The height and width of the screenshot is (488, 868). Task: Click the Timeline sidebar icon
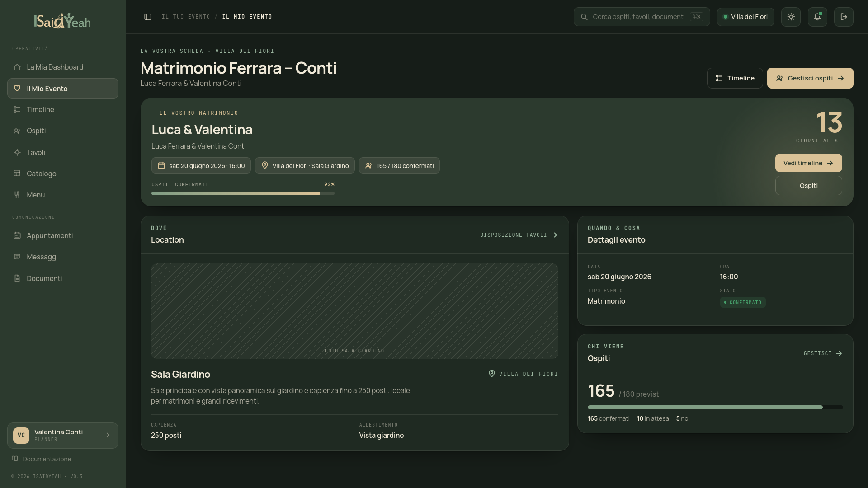pyautogui.click(x=17, y=109)
